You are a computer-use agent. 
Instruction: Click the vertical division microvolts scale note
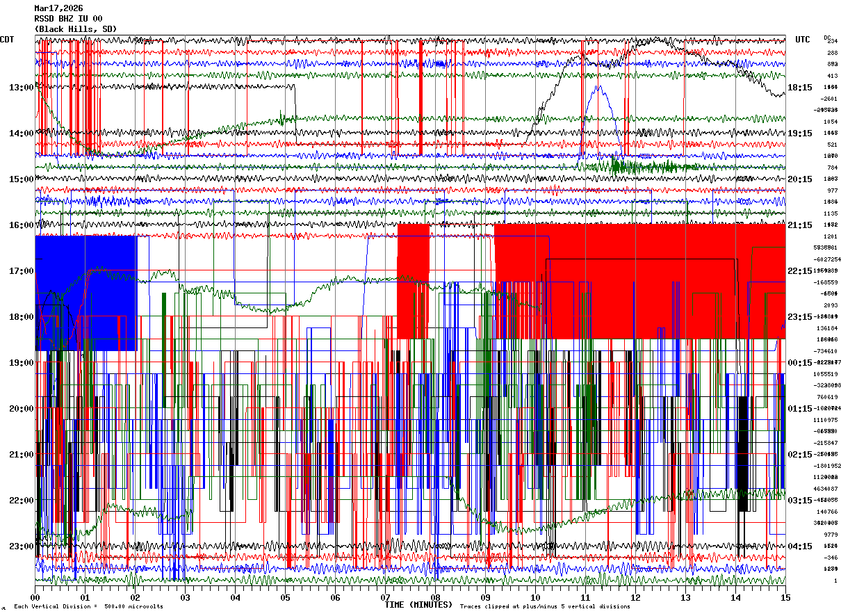coord(88,606)
